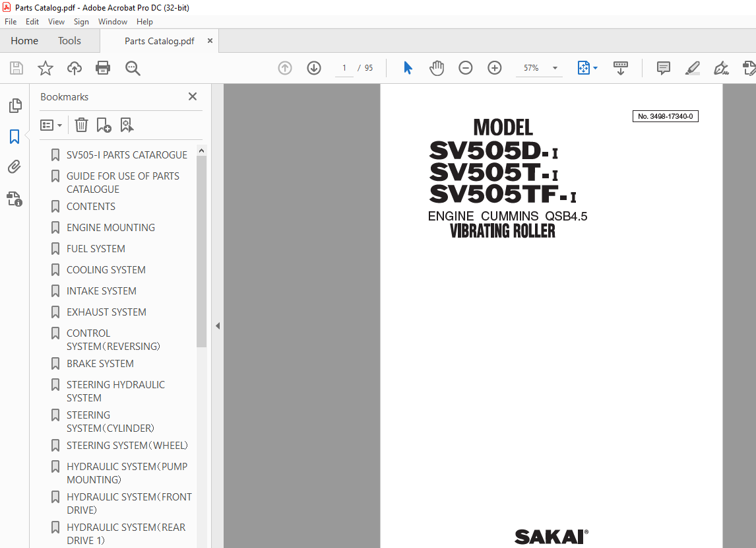Select the Parts Catalog.pdf tab
Screen dimensions: 756x548
[x=160, y=41]
